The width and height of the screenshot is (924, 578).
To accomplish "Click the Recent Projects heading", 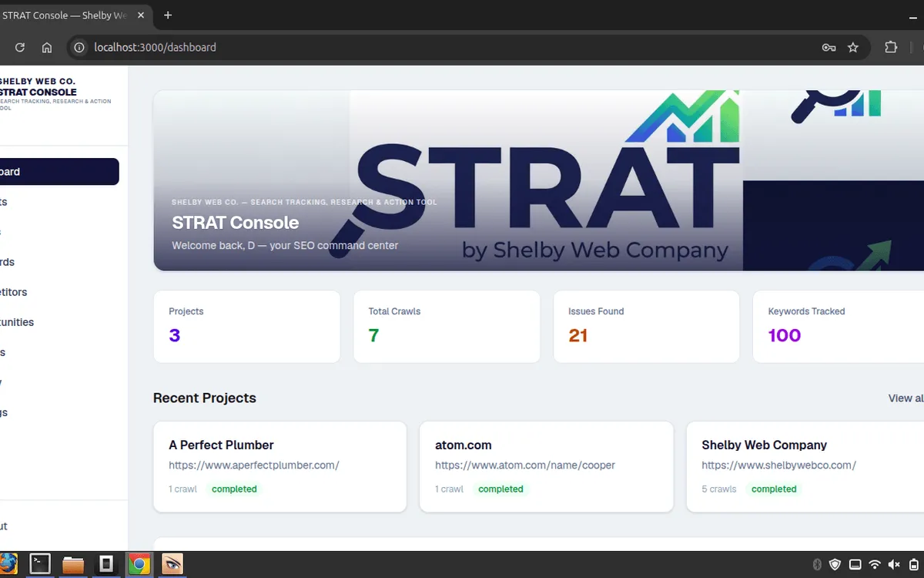I will click(x=205, y=398).
